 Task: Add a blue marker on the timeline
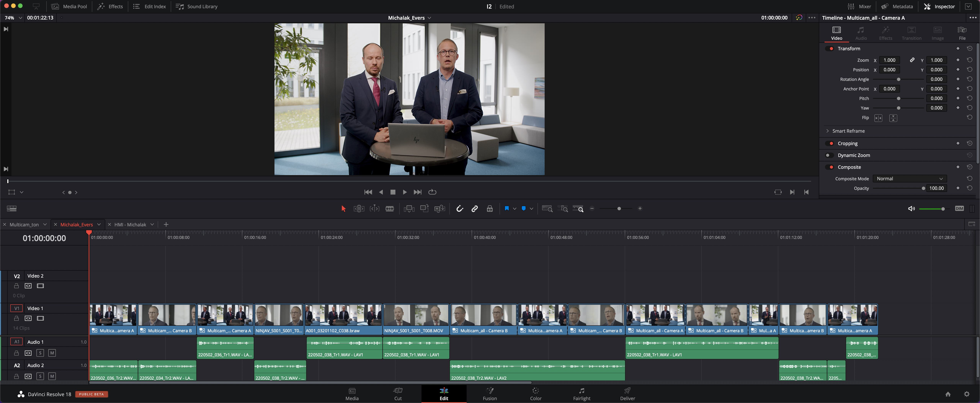[523, 209]
